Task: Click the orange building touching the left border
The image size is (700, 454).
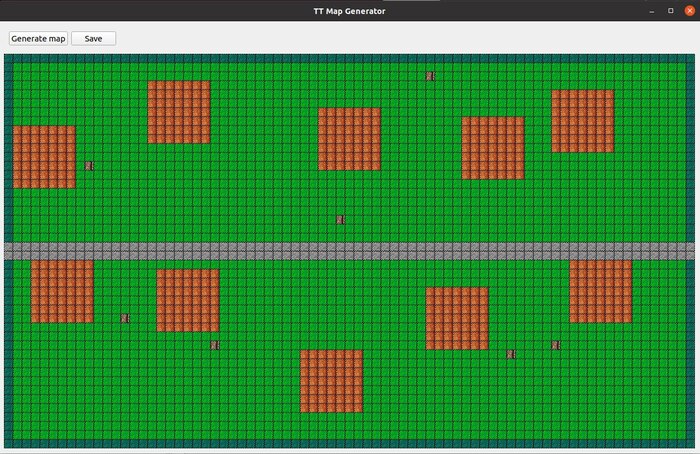Action: [x=44, y=157]
